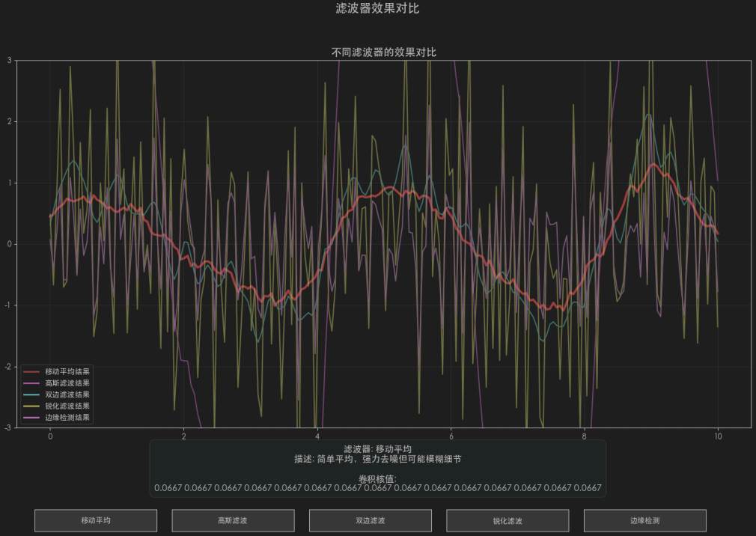Click the 移动平均结果 legend entry
Viewport: 756px width, 536px height.
(x=56, y=371)
